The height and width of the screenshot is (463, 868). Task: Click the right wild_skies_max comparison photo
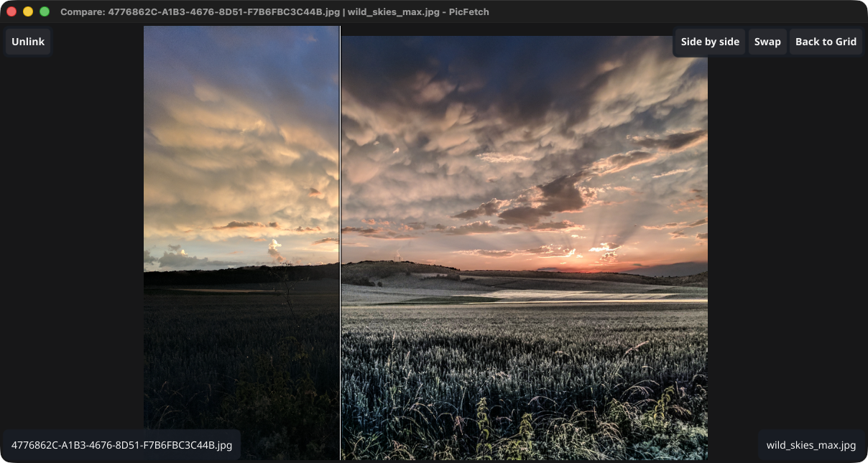[x=525, y=248]
